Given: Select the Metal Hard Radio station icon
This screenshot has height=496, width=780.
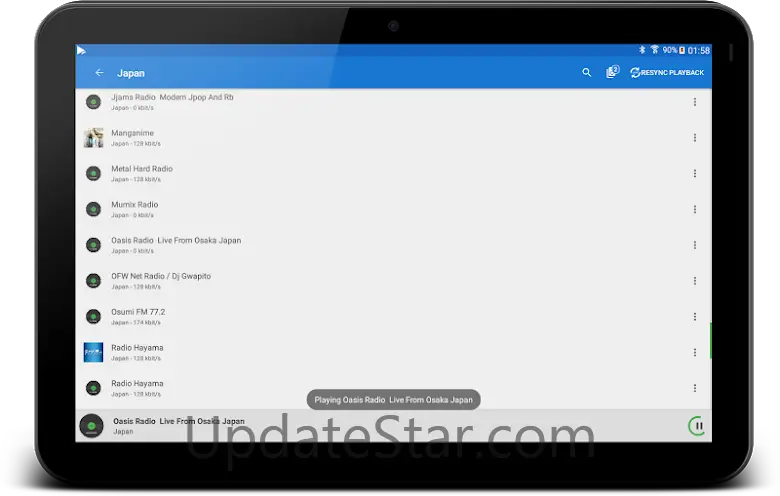Looking at the screenshot, I should tap(94, 174).
